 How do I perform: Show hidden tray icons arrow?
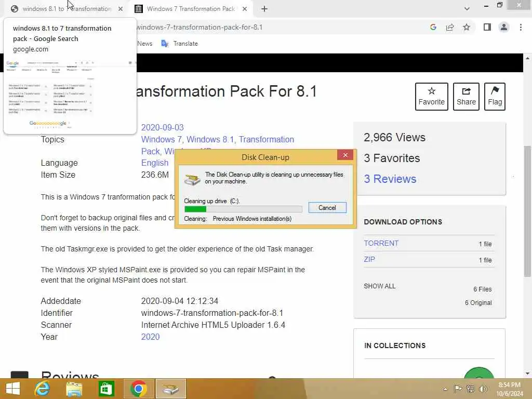445,389
